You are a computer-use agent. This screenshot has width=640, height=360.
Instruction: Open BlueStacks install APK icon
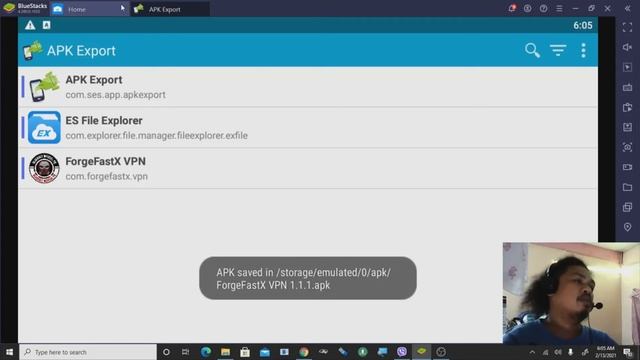(627, 127)
